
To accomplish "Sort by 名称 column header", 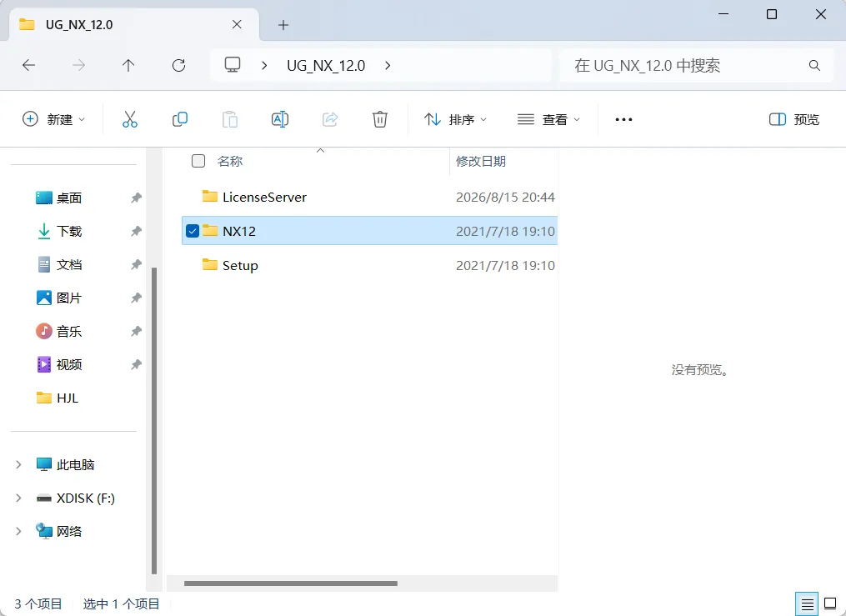I will 230,161.
